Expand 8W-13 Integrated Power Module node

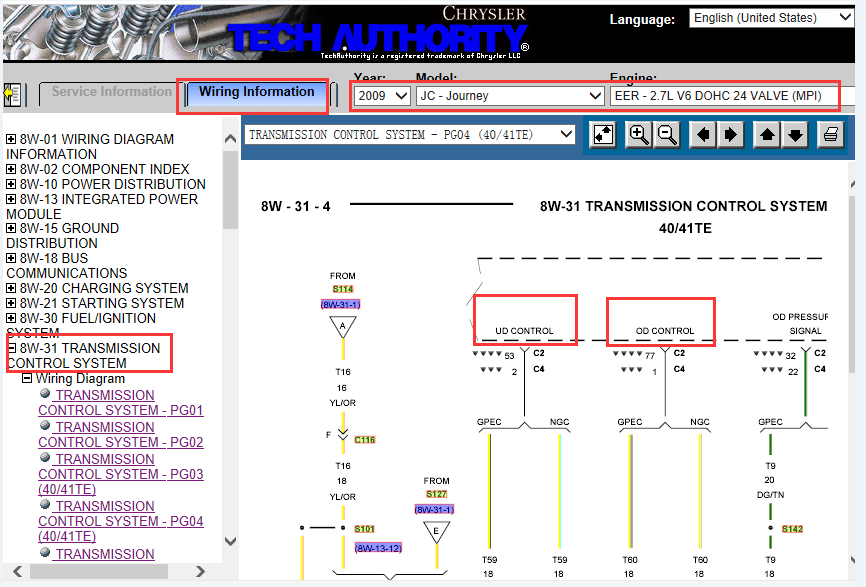[11, 199]
